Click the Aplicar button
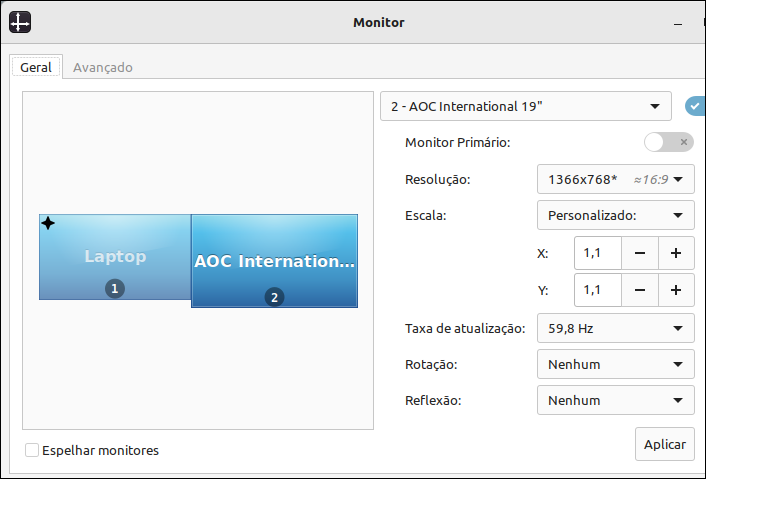The image size is (758, 531). point(665,444)
